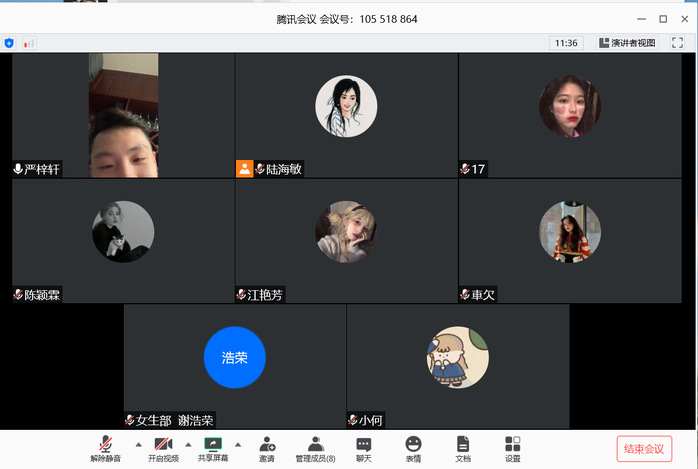Click the blue 浩荣 avatar circle
698x469 pixels.
[234, 357]
